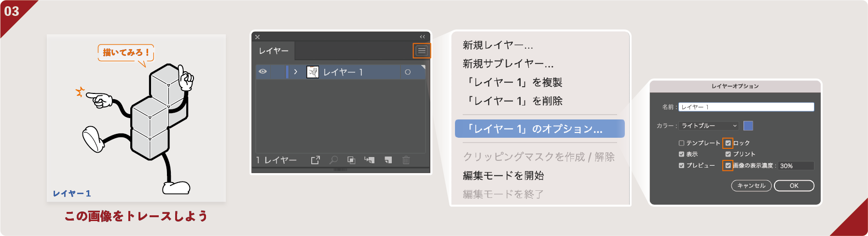Click create new layer icon

coord(388,160)
